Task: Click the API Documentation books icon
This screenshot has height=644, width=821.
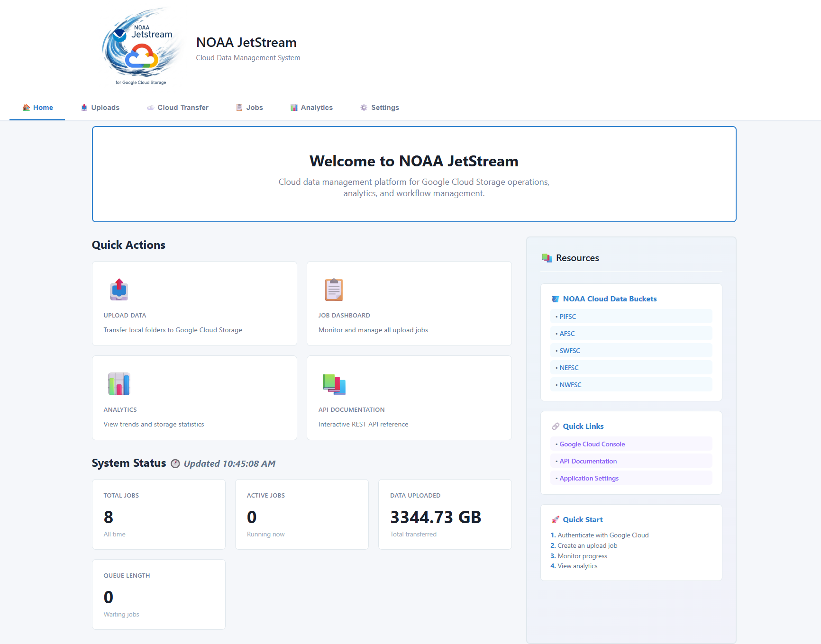Action: [x=334, y=384]
